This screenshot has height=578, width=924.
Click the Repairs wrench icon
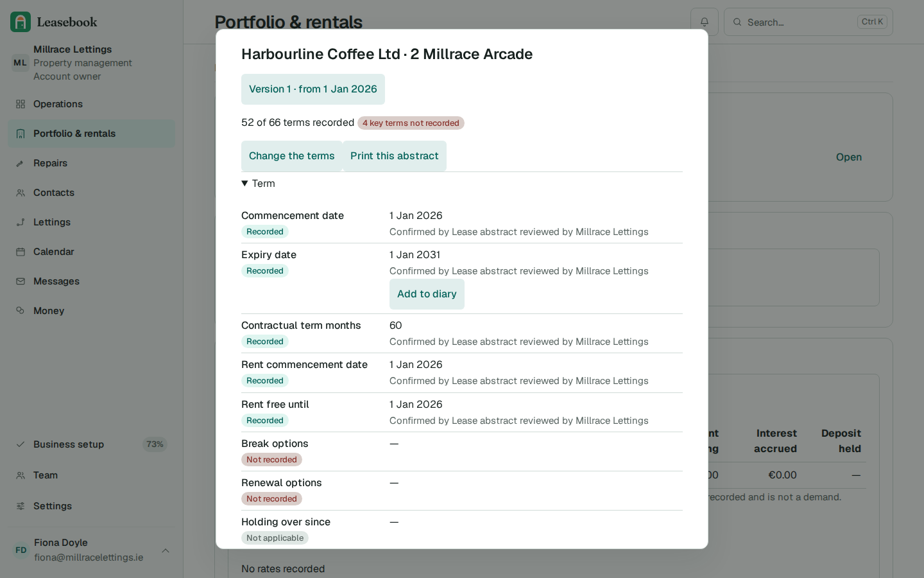[x=21, y=163]
